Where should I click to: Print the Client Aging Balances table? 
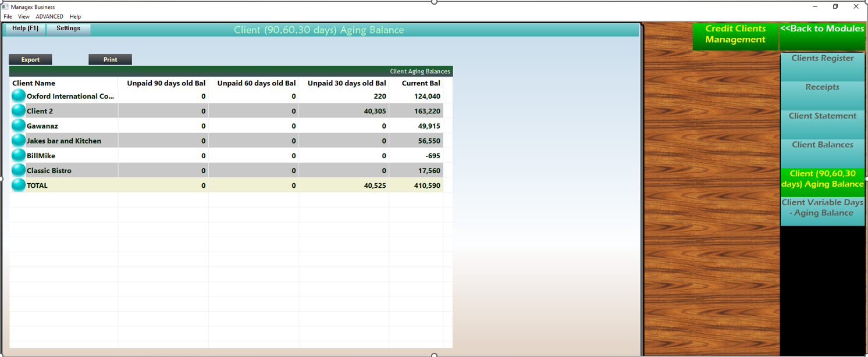point(110,59)
